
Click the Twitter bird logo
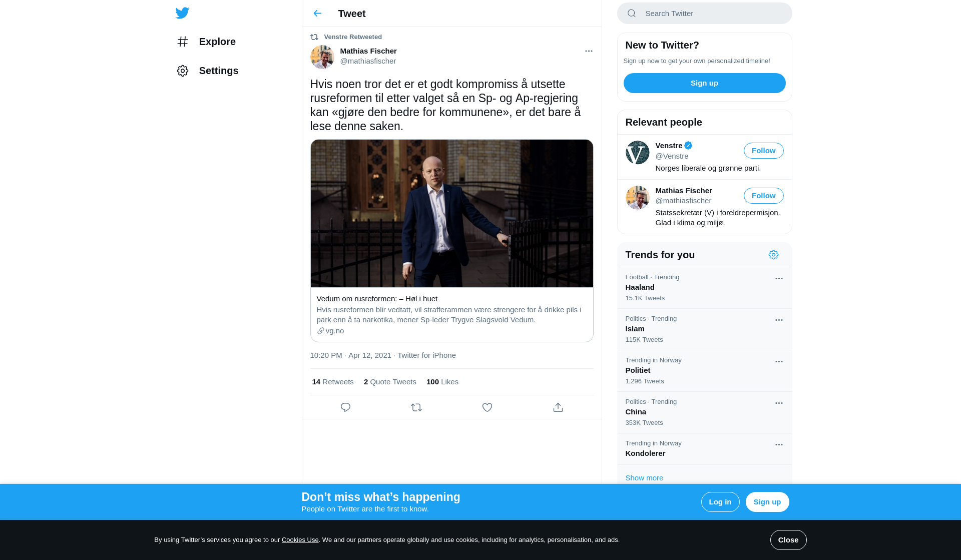pos(182,13)
